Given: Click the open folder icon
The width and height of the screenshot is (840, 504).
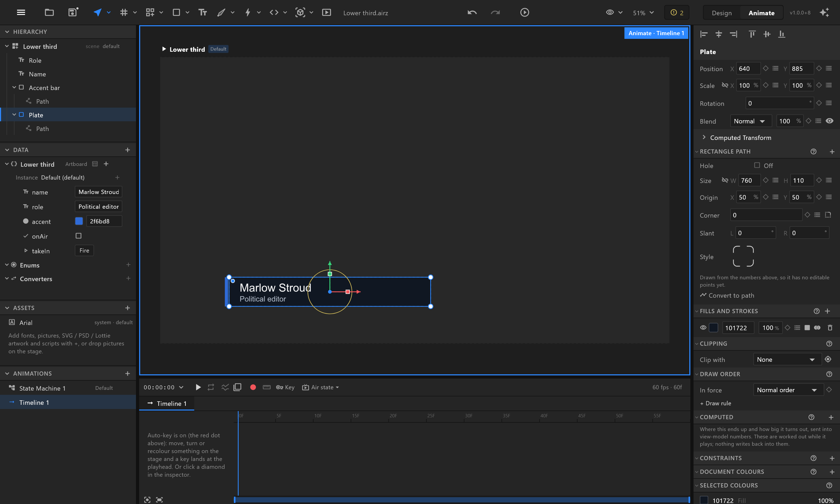Looking at the screenshot, I should [49, 13].
